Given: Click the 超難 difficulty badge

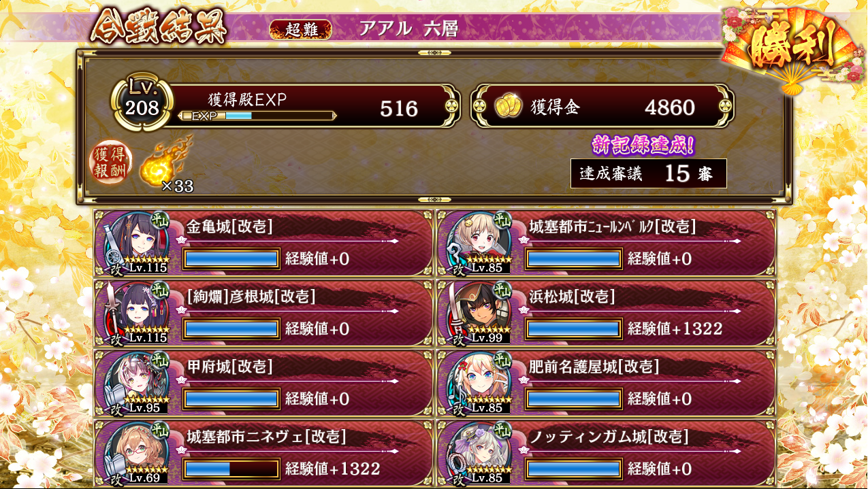Looking at the screenshot, I should (300, 29).
